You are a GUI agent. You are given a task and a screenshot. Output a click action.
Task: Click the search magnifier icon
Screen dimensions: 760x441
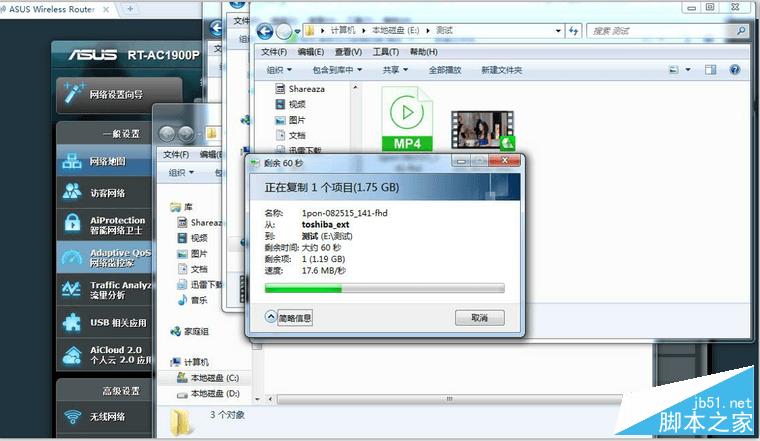741,31
